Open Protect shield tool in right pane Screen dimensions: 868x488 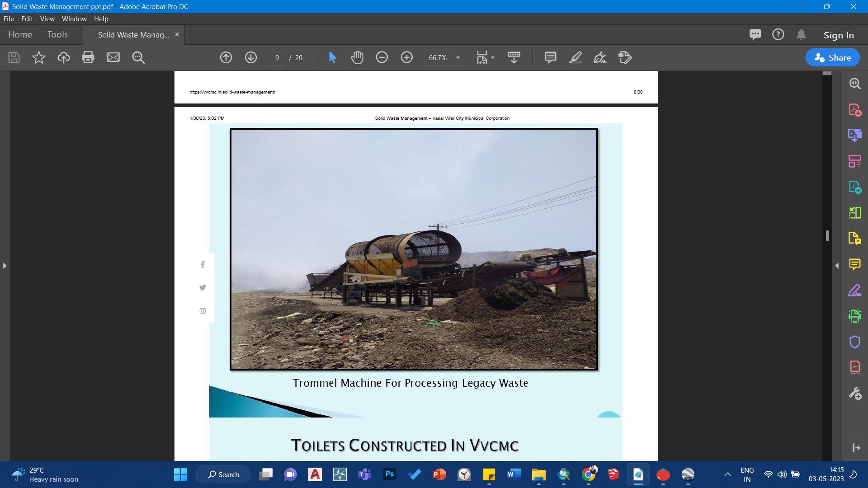click(x=854, y=342)
